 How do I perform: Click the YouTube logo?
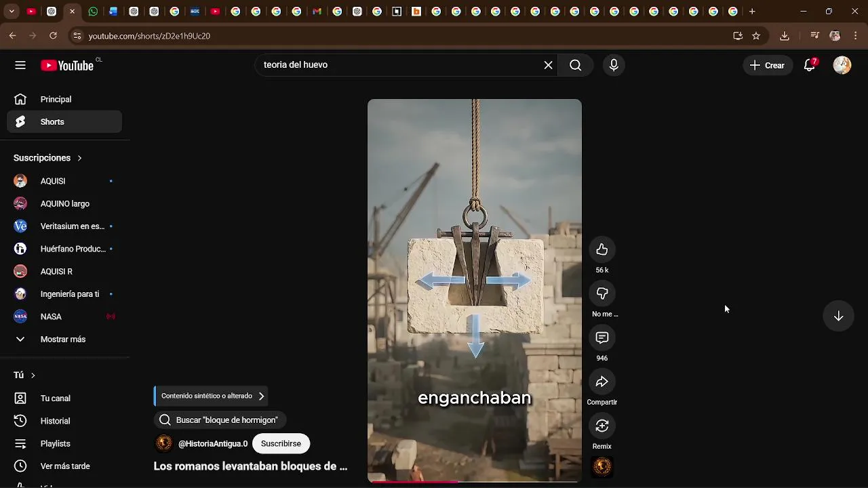(x=66, y=65)
